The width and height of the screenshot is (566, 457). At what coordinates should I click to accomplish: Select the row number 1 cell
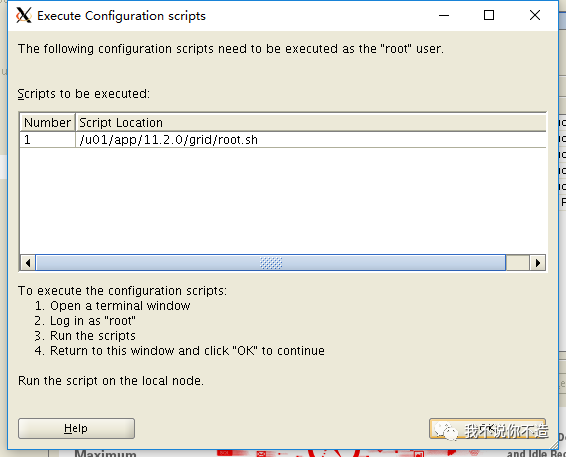pyautogui.click(x=47, y=140)
